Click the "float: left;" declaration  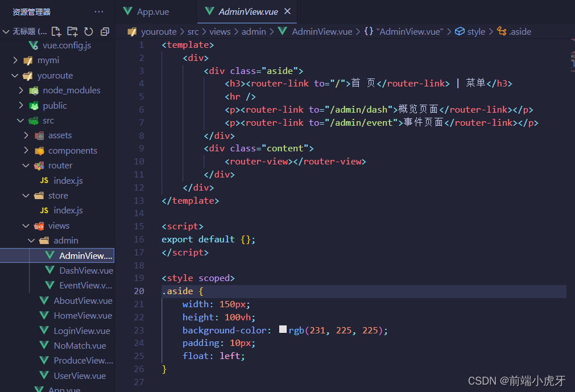[x=213, y=356]
